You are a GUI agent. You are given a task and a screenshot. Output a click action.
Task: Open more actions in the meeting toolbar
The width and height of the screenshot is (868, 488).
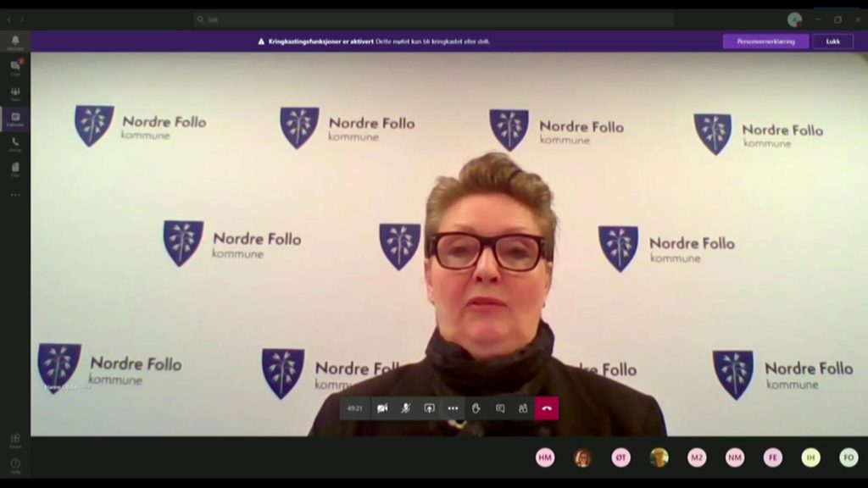pyautogui.click(x=453, y=408)
